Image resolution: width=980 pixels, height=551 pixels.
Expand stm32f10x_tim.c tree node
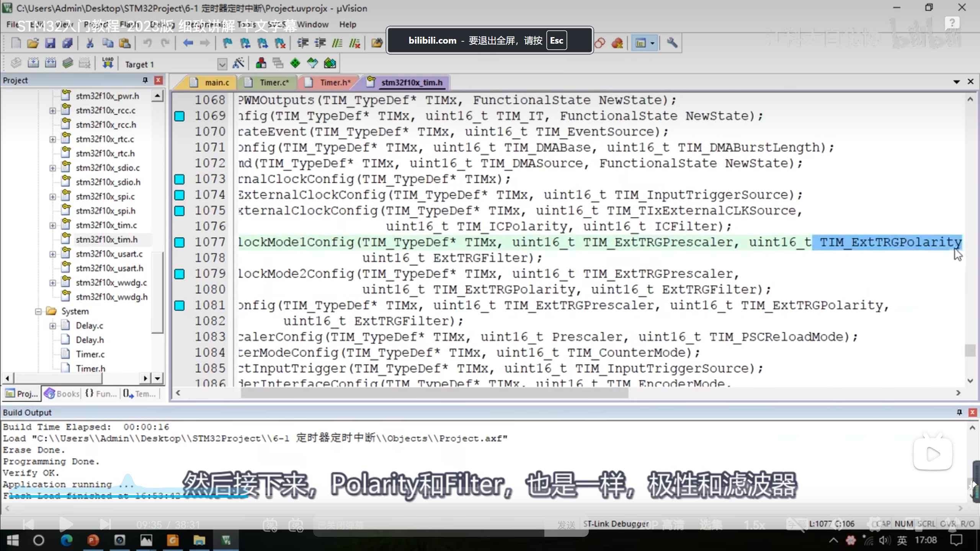[x=52, y=225]
